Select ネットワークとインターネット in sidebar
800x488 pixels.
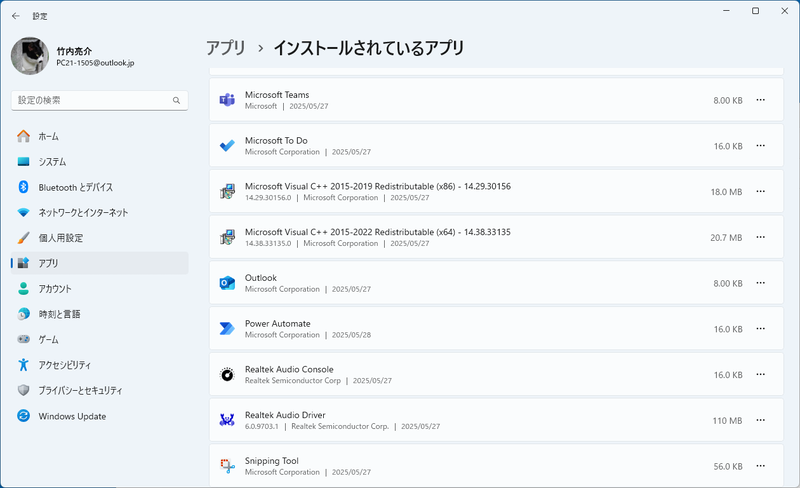83,213
